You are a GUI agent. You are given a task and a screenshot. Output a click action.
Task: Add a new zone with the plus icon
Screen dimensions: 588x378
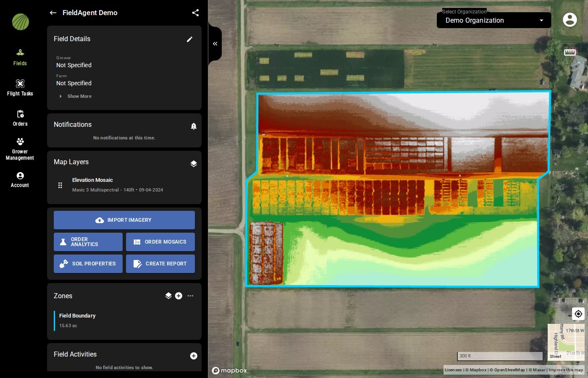(178, 296)
